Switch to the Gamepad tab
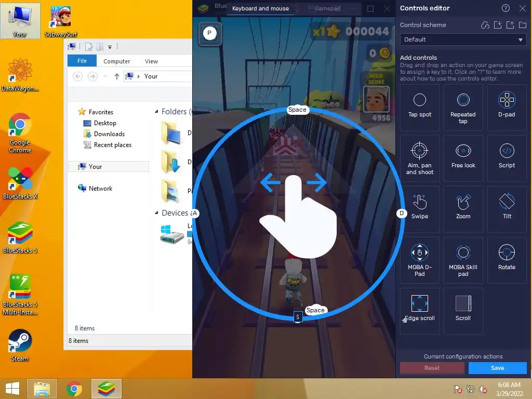The width and height of the screenshot is (532, 399). coord(324,8)
